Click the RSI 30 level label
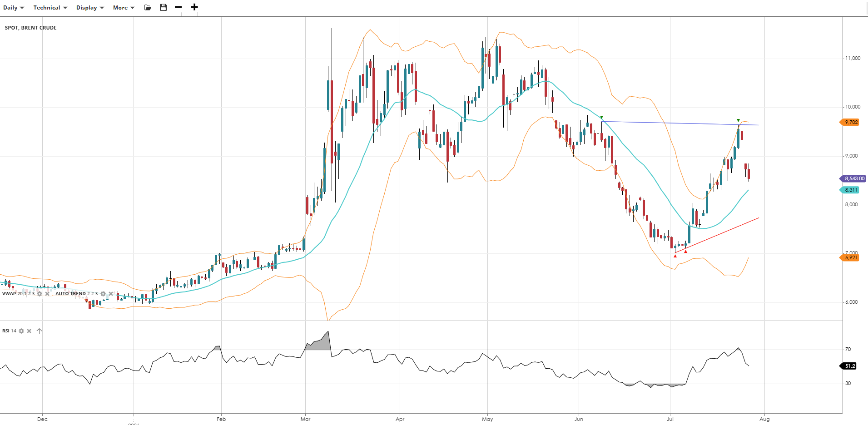This screenshot has width=868, height=425. [x=848, y=383]
